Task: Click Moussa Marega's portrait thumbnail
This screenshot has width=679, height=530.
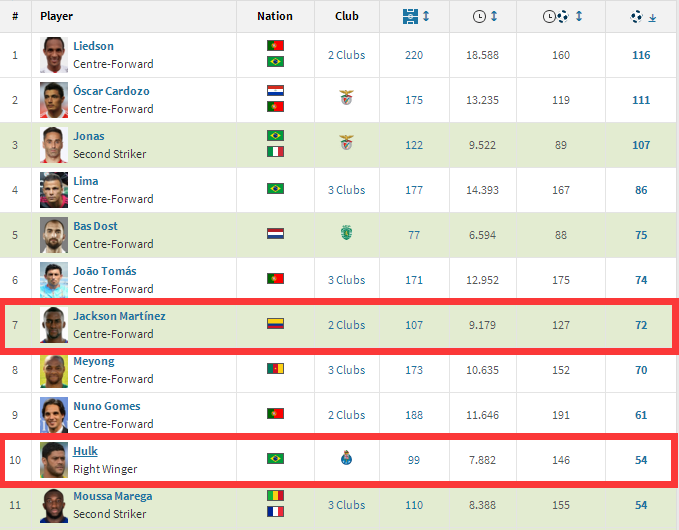Action: pos(54,506)
